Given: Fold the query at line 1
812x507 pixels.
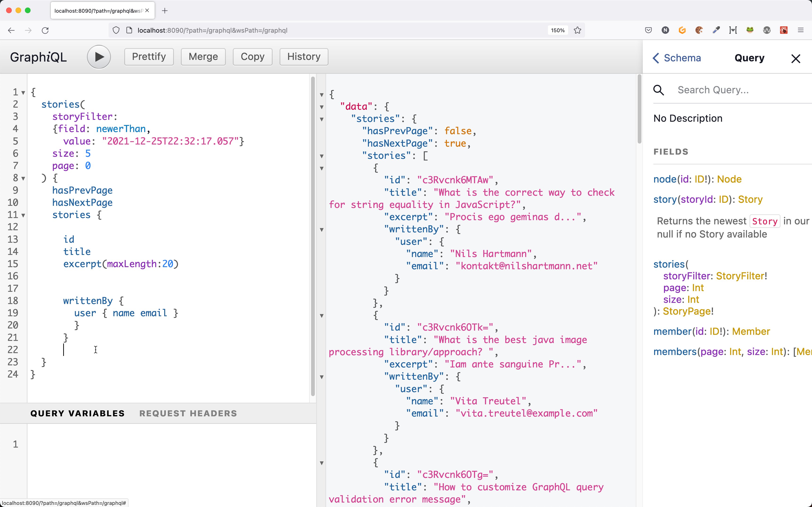Looking at the screenshot, I should coord(23,93).
